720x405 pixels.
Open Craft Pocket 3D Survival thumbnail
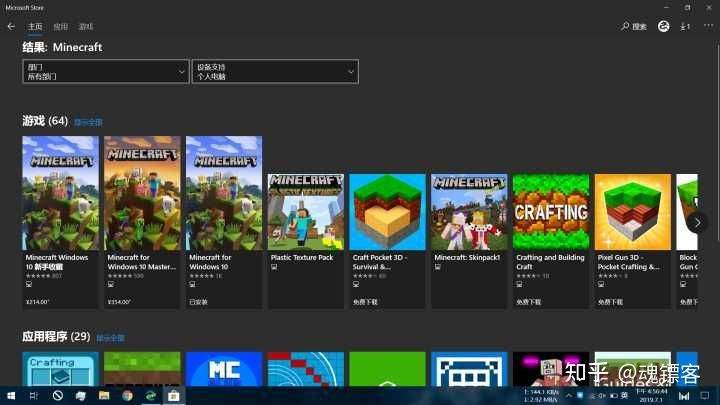point(388,212)
